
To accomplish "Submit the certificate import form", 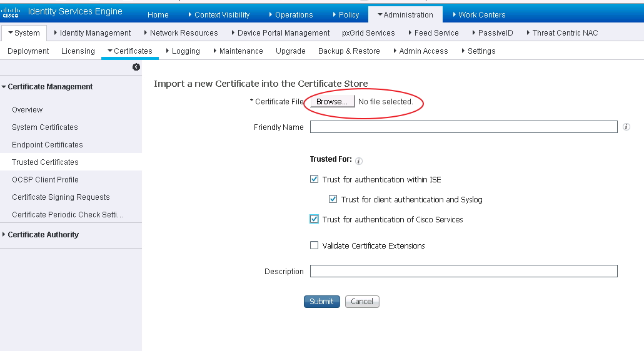I will (321, 302).
